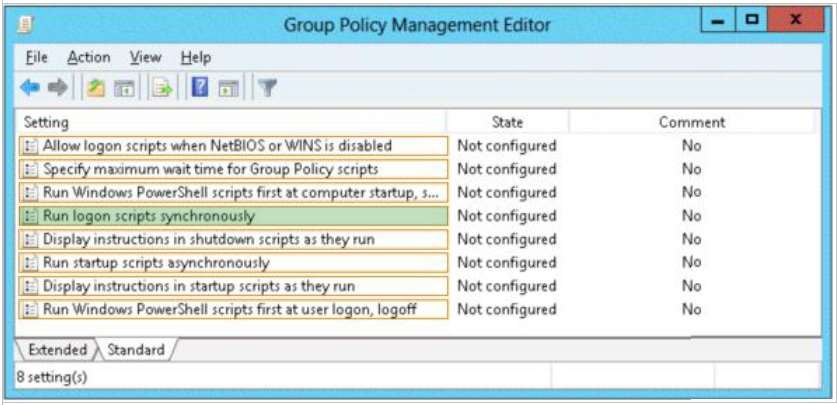Click policy icon beside Run logon scripts synchronously
Viewport: 837px width, 405px height.
[30, 216]
